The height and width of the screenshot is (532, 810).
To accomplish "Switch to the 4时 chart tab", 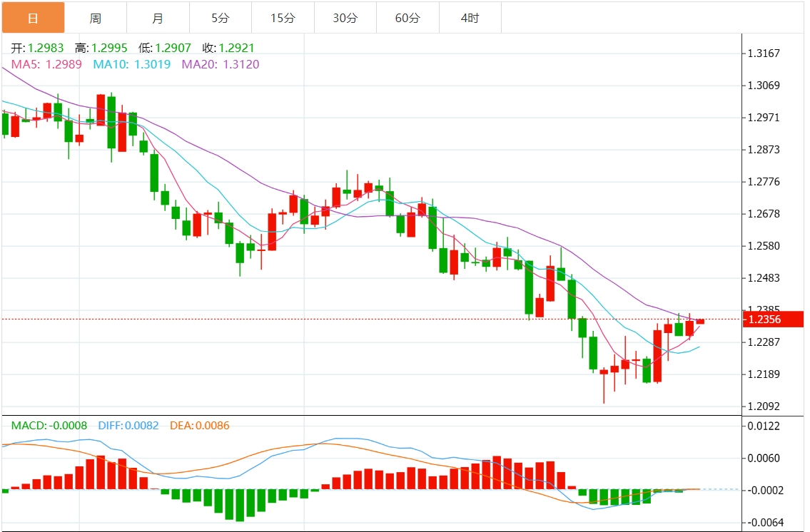I will (x=470, y=18).
